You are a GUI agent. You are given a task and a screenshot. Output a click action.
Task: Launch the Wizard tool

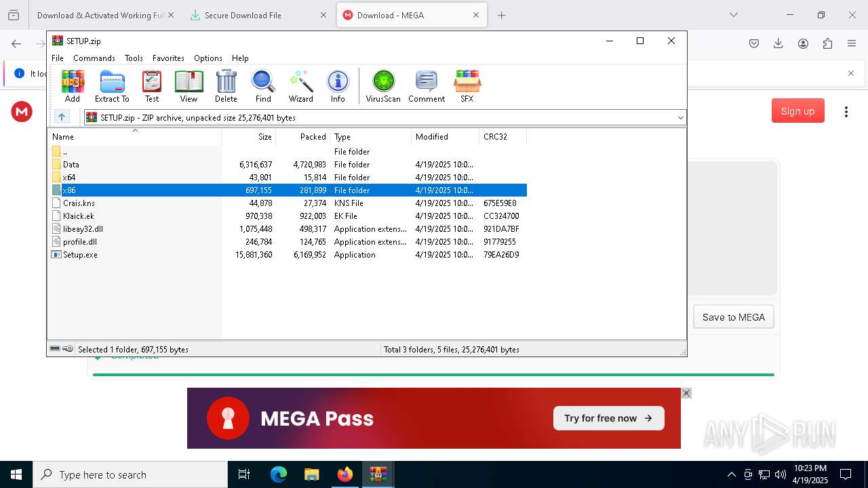(300, 86)
